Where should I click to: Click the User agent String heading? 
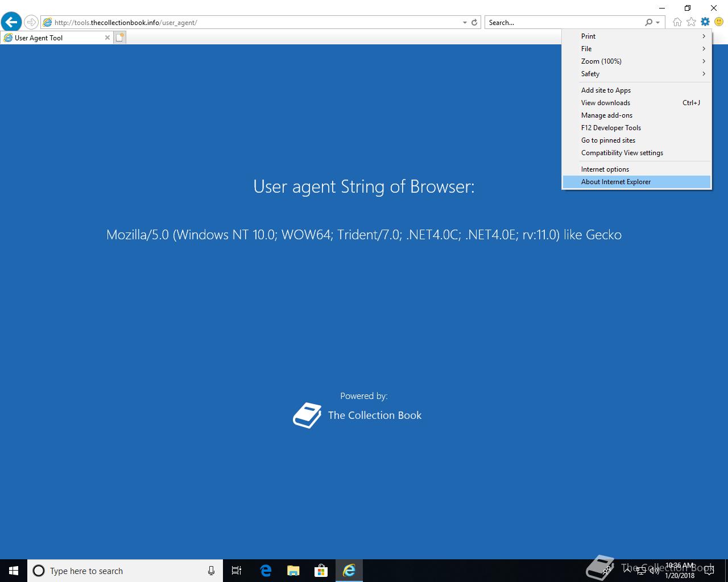point(364,186)
